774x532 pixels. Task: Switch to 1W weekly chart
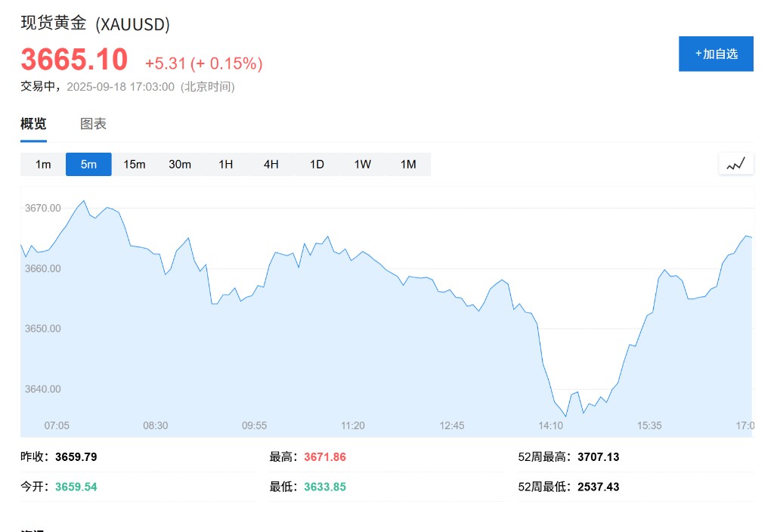coord(363,164)
